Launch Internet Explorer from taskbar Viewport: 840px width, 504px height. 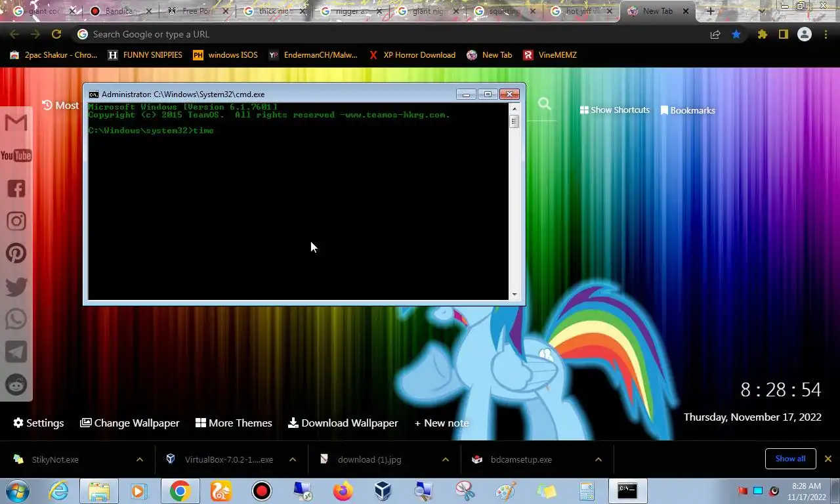58,491
